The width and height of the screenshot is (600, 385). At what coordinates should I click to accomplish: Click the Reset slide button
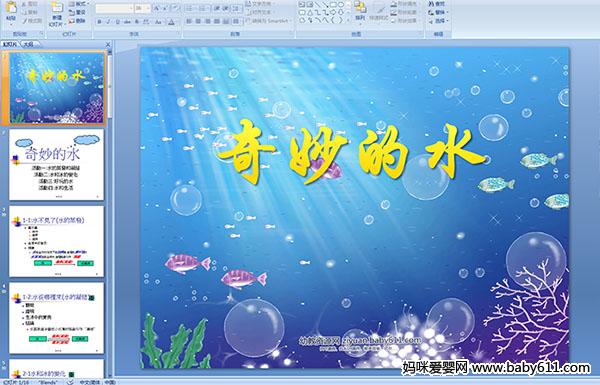point(77,13)
